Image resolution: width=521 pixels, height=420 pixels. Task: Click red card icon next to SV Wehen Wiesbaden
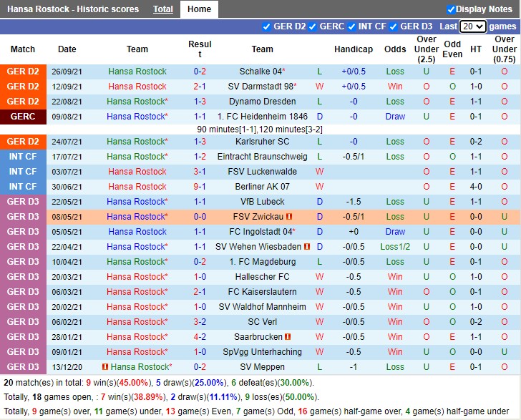pos(307,247)
